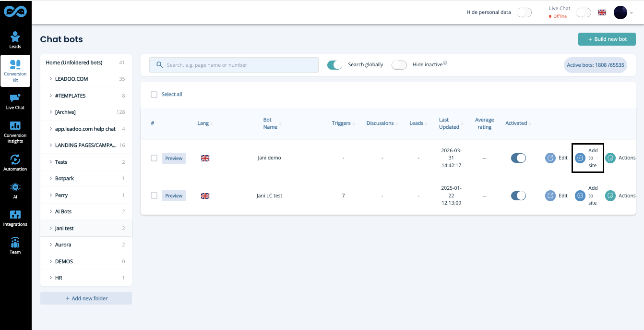Click Add to site icon for Jani LC test

point(580,196)
